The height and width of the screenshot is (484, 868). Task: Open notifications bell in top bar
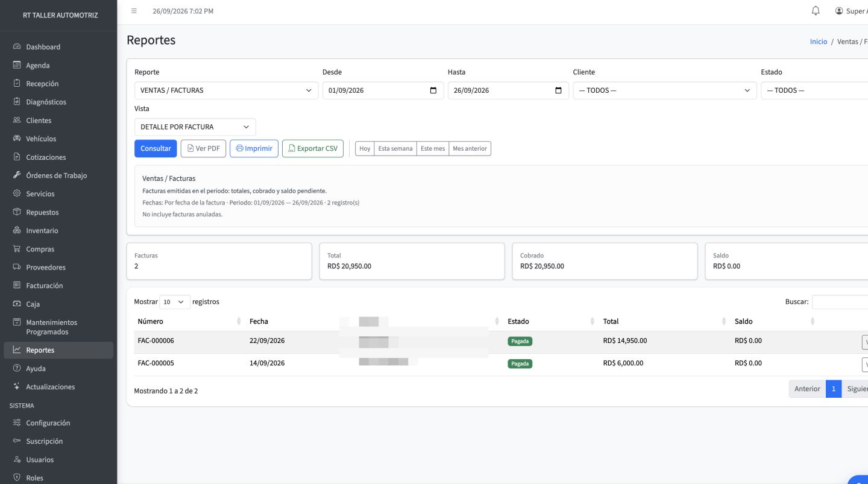point(816,11)
